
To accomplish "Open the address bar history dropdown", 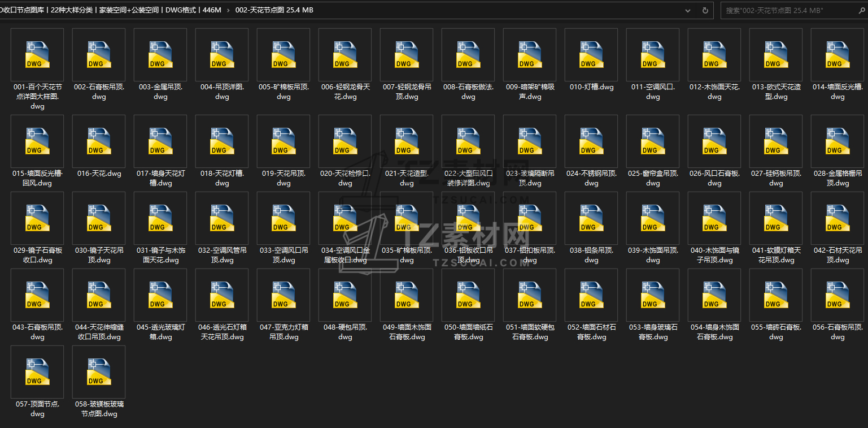I will point(688,10).
